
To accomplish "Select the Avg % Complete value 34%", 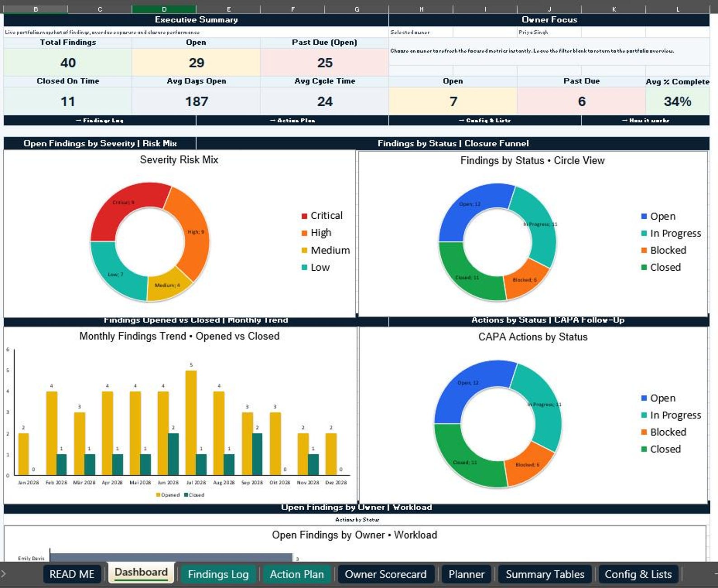I will click(677, 101).
